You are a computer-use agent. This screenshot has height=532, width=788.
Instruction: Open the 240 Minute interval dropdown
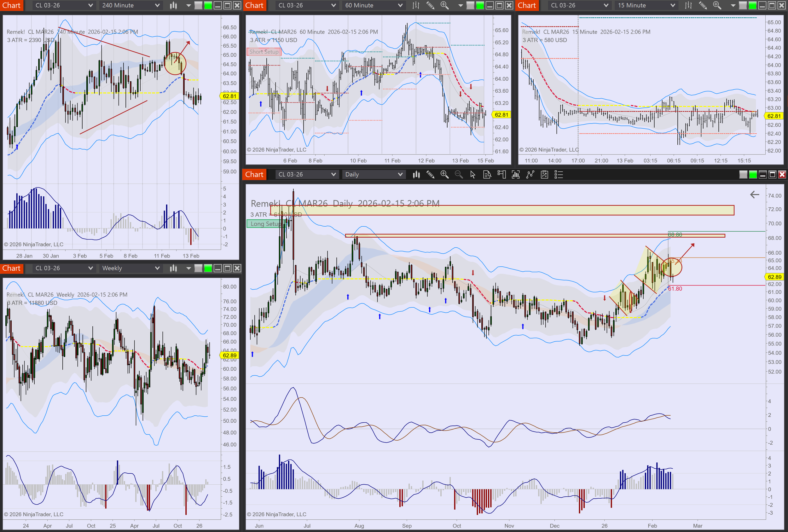coord(130,5)
